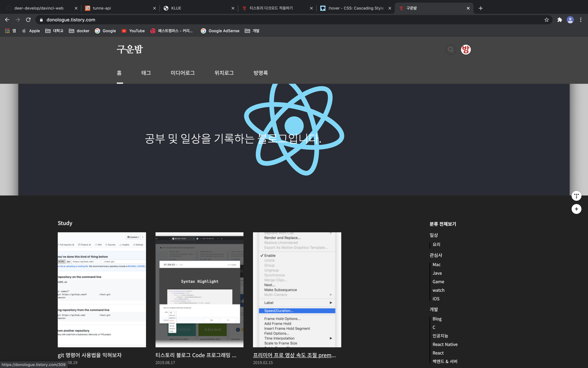Open the Mac subcategory
Viewport: 588px width, 368px height.
(436, 264)
